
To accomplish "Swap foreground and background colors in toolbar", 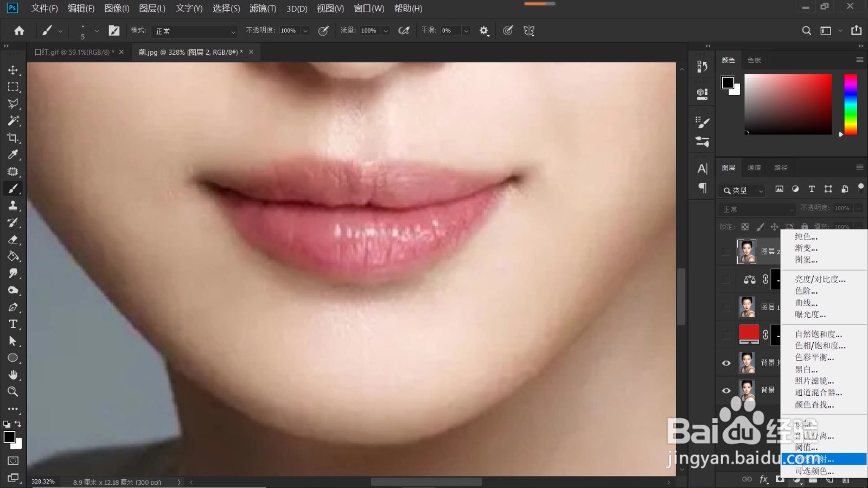I will pos(18,423).
